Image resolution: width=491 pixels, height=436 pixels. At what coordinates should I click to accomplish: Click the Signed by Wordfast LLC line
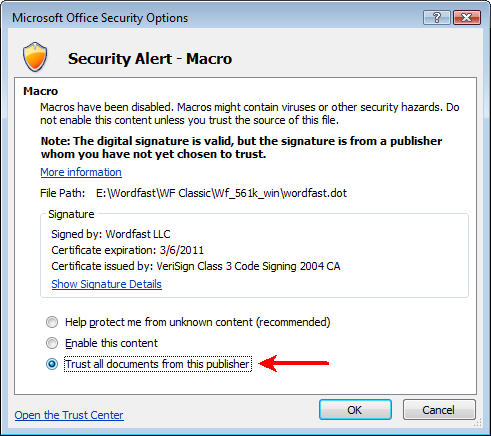(x=111, y=234)
